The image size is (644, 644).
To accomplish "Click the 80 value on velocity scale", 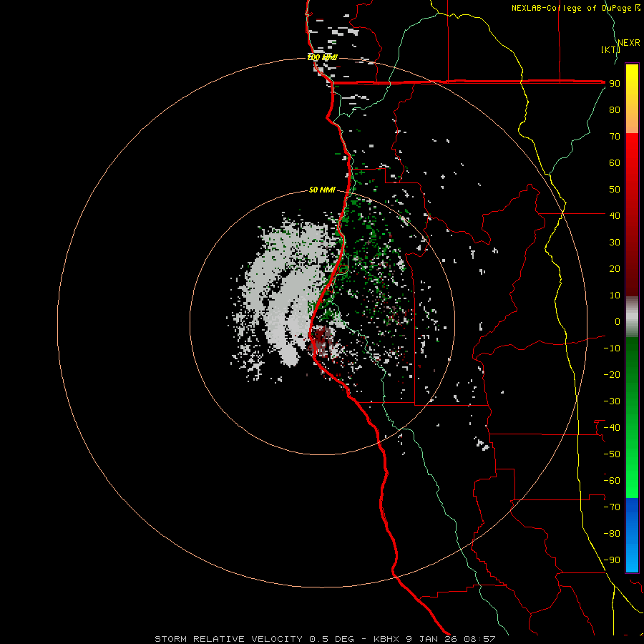I will tap(615, 109).
